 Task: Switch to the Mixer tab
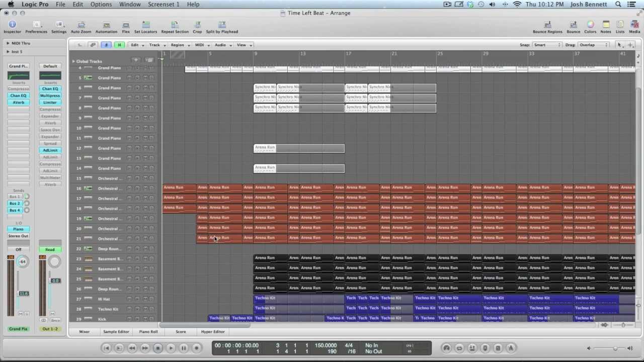coord(84,332)
